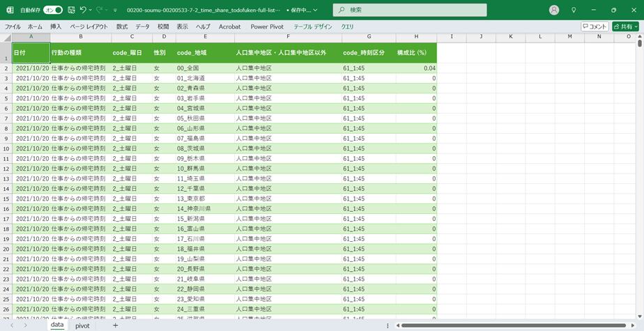The height and width of the screenshot is (331, 644).
Task: Click the lightbulb icon in title bar
Action: click(x=574, y=10)
